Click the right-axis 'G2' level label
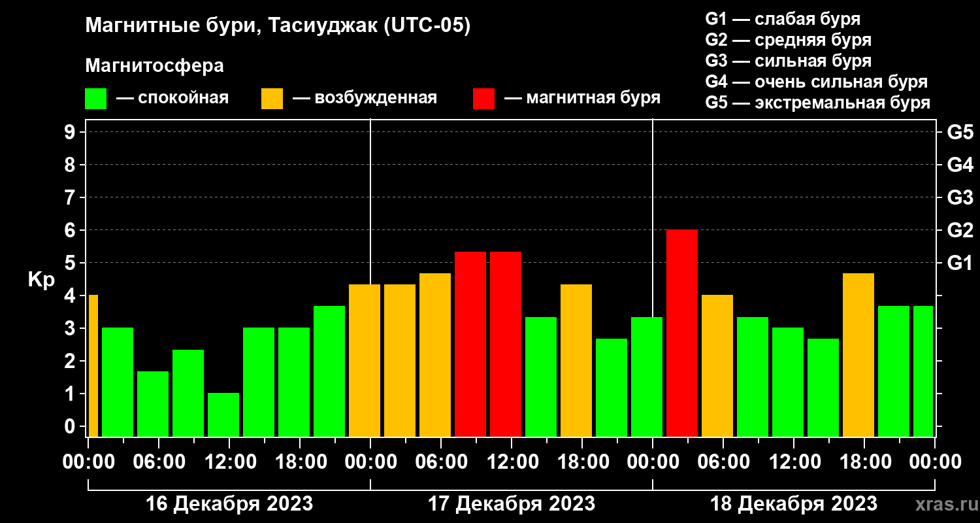 (960, 230)
